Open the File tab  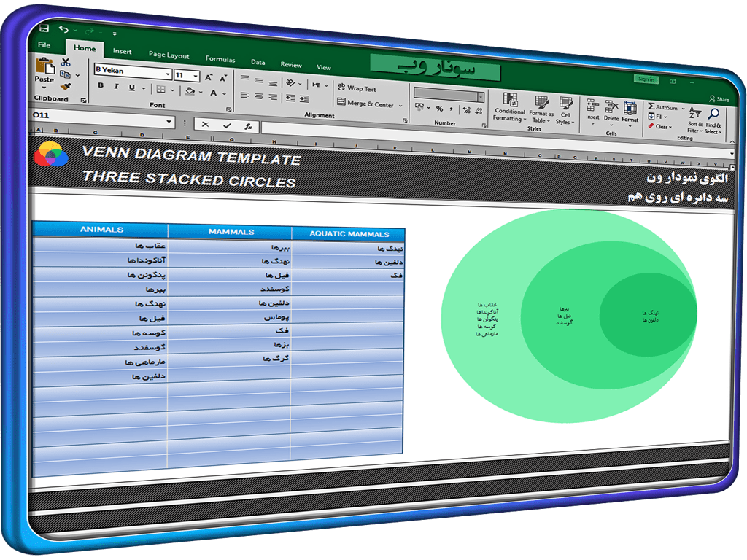(44, 44)
